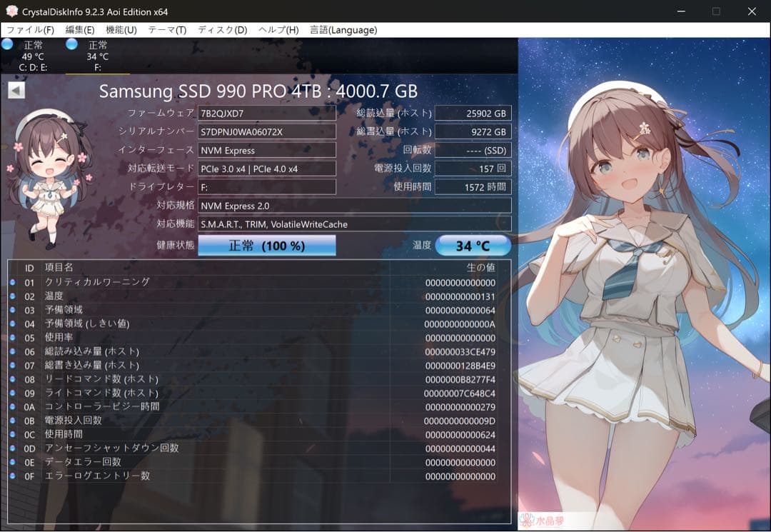This screenshot has height=532, width=771.
Task: Open the テーマ menu
Action: pos(163,30)
